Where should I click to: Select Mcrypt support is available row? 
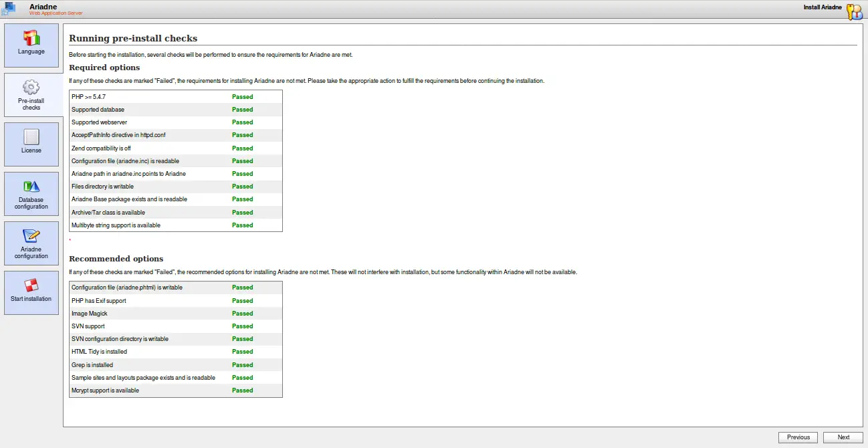click(176, 390)
